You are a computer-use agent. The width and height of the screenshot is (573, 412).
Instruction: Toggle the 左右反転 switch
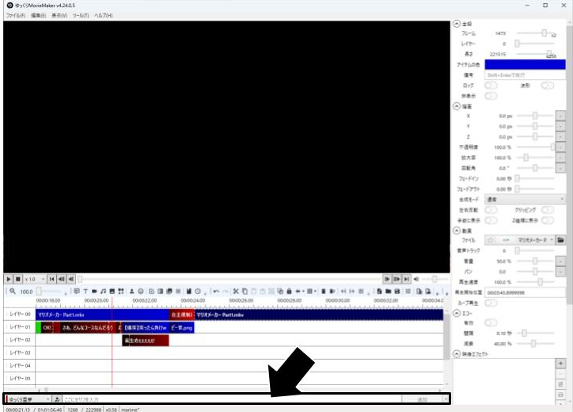(491, 210)
